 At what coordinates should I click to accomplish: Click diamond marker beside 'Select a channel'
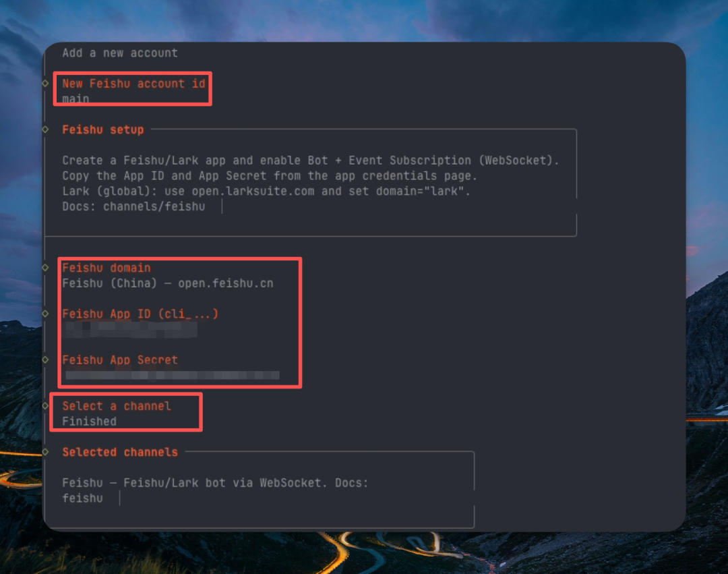click(45, 406)
